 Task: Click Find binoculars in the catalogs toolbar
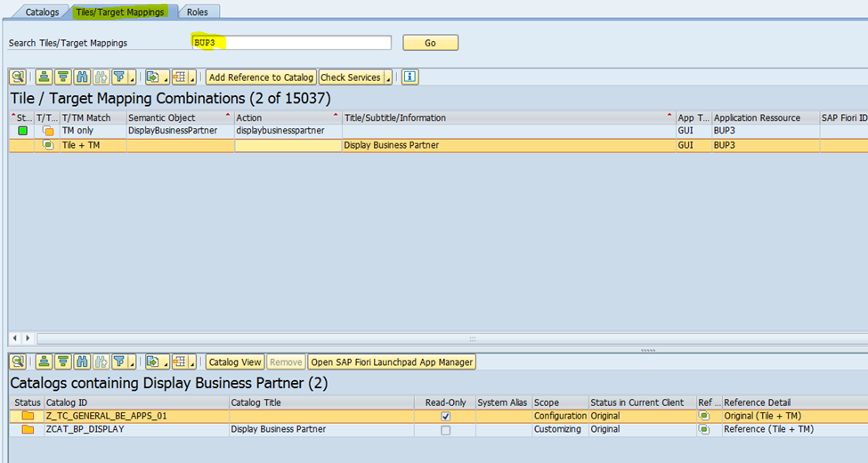(x=82, y=361)
